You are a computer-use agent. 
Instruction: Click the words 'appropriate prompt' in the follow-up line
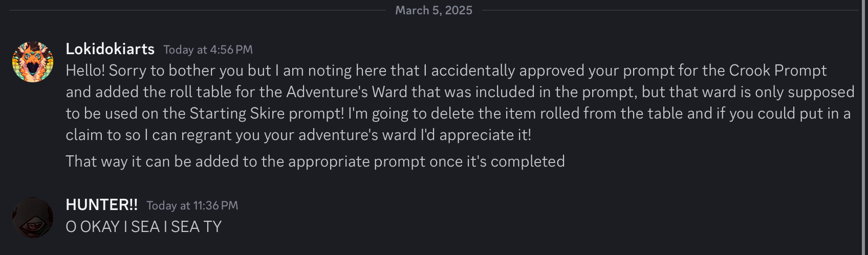tap(357, 161)
